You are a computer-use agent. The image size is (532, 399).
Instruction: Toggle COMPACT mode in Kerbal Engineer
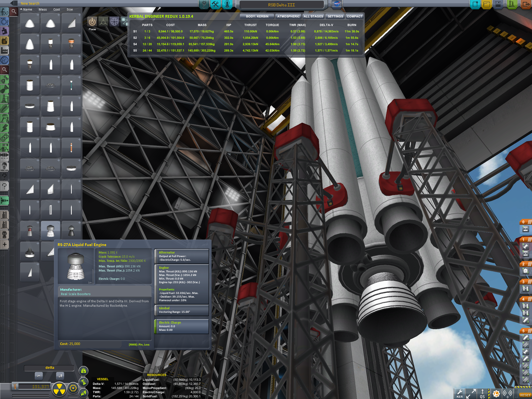354,16
